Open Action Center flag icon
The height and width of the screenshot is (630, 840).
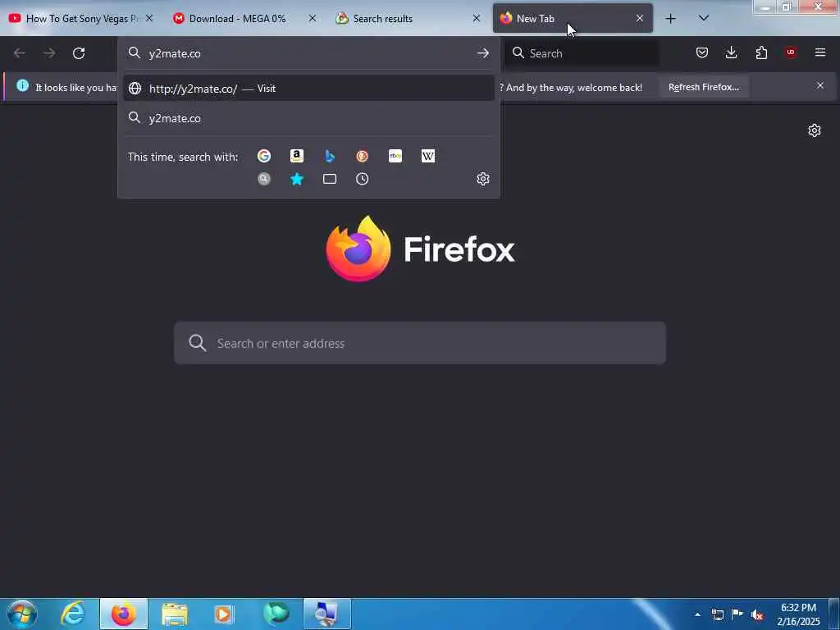coord(737,614)
